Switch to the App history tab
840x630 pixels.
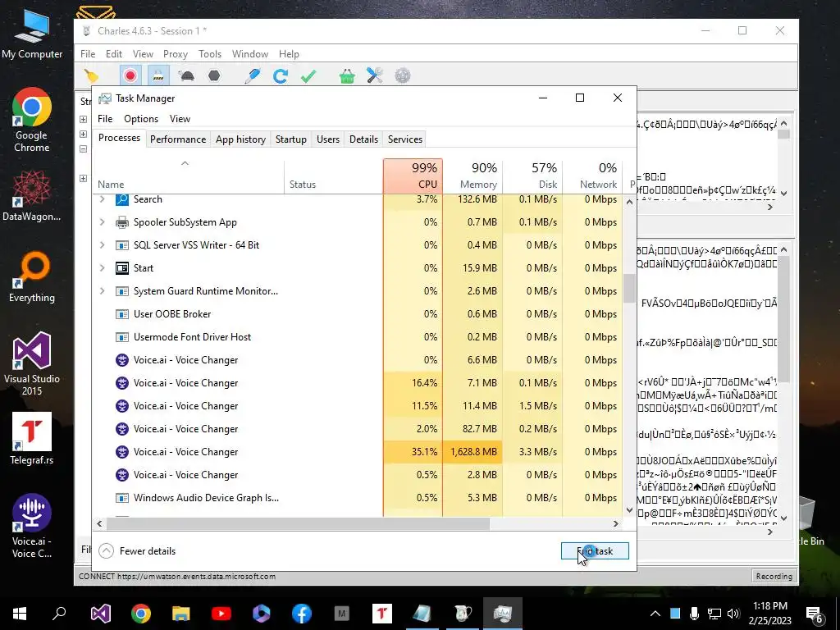pos(240,139)
